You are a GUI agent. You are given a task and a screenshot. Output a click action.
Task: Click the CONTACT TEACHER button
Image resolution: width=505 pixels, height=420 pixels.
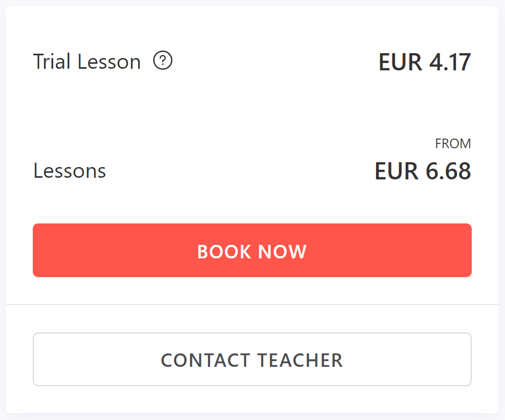pyautogui.click(x=252, y=359)
